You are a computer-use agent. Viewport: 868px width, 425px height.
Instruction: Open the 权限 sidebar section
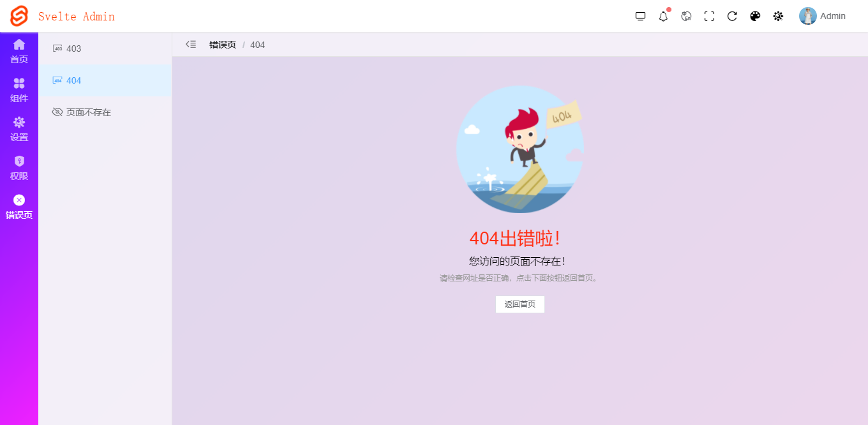click(x=19, y=168)
